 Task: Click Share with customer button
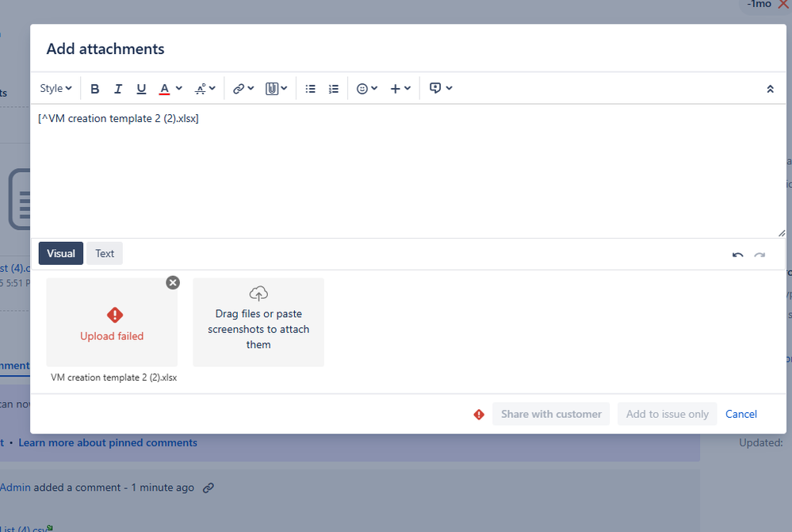(x=551, y=415)
